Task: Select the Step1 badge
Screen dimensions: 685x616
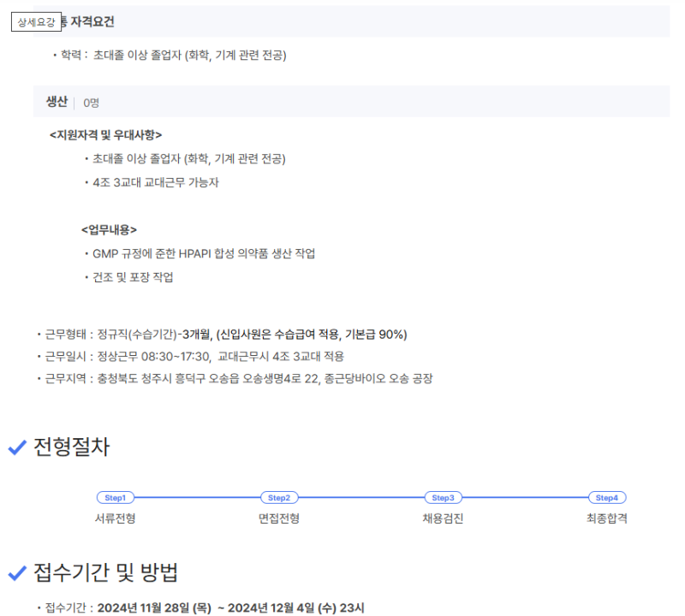Action: pos(115,498)
